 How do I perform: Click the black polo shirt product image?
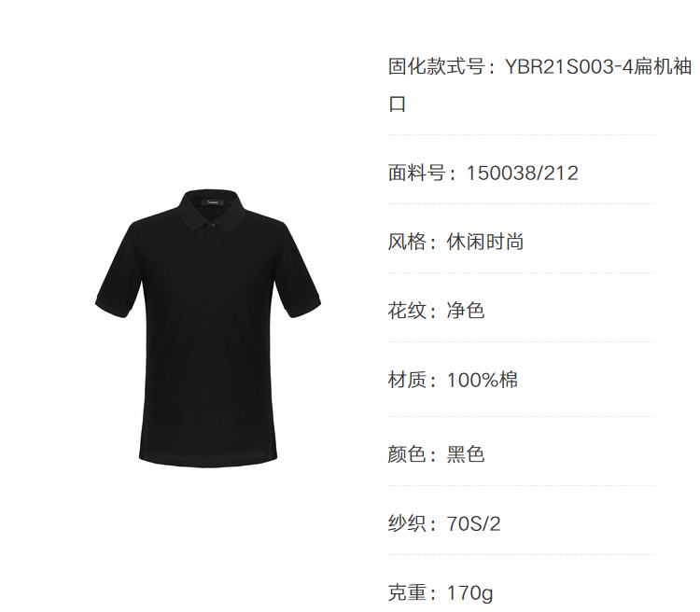pos(208,328)
